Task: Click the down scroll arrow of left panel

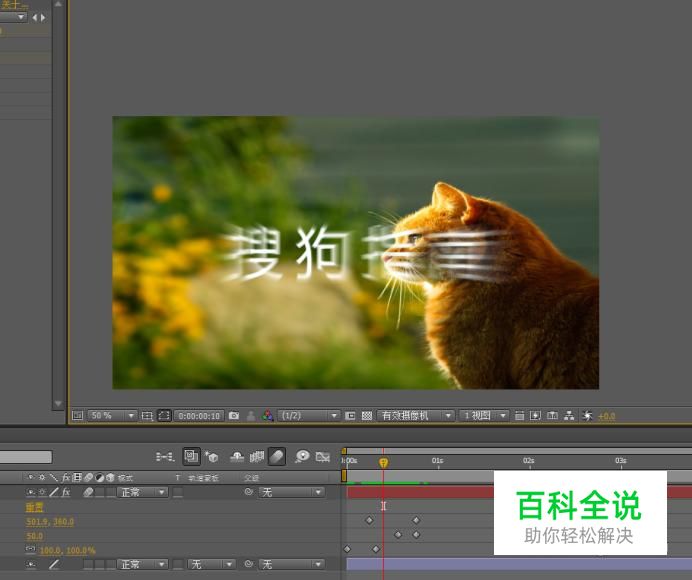Action: click(58, 403)
